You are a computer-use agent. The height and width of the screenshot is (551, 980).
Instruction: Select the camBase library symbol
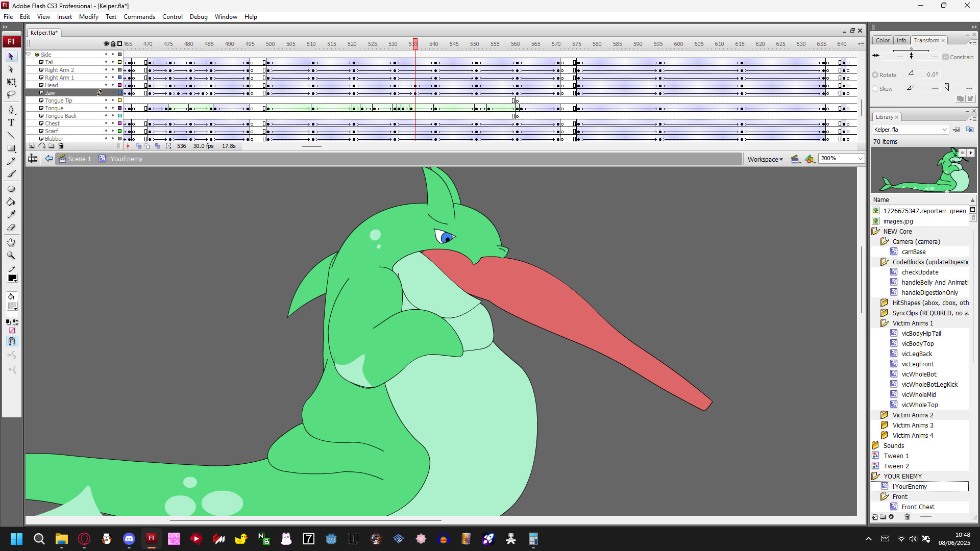point(913,252)
